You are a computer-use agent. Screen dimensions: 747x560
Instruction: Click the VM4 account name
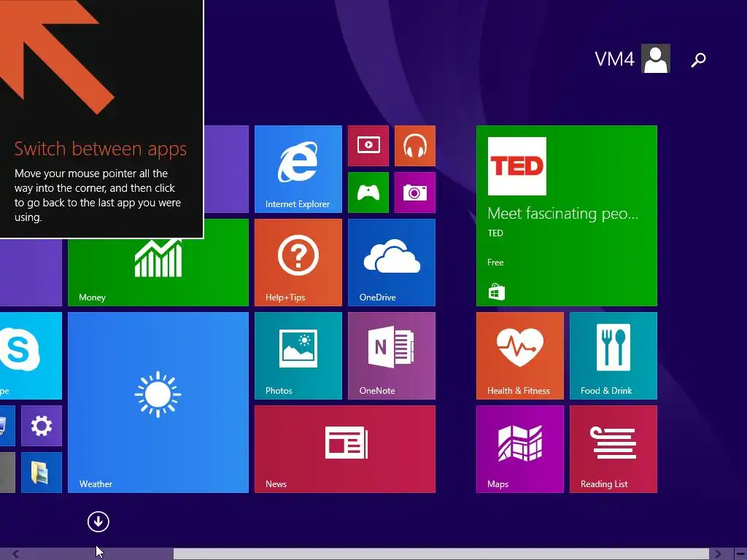tap(614, 60)
